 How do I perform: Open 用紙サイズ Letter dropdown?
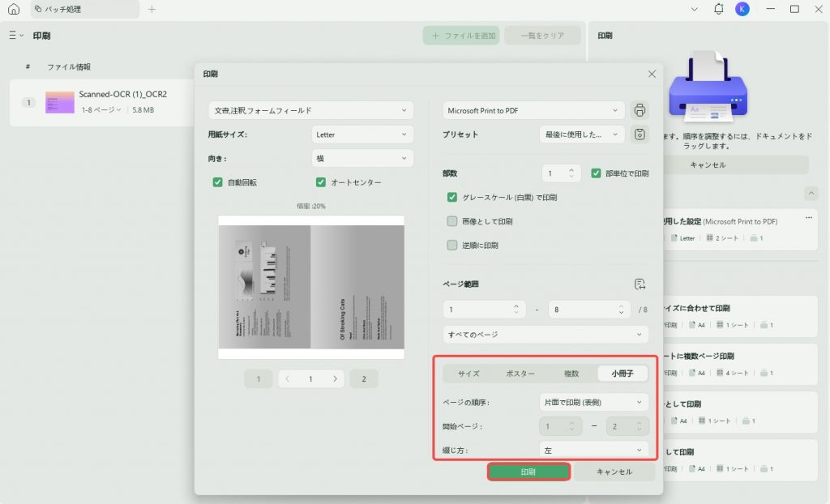point(362,135)
